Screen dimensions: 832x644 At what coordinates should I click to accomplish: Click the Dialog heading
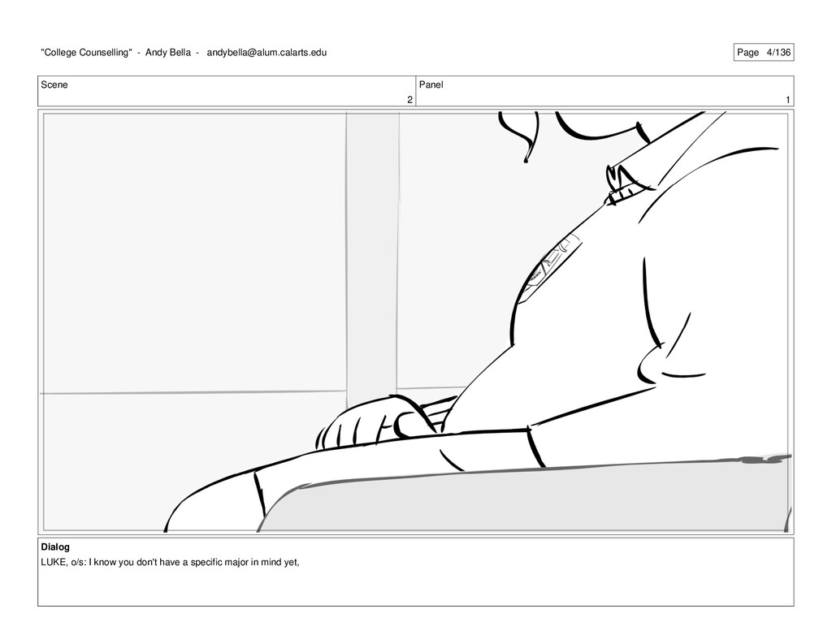[55, 547]
